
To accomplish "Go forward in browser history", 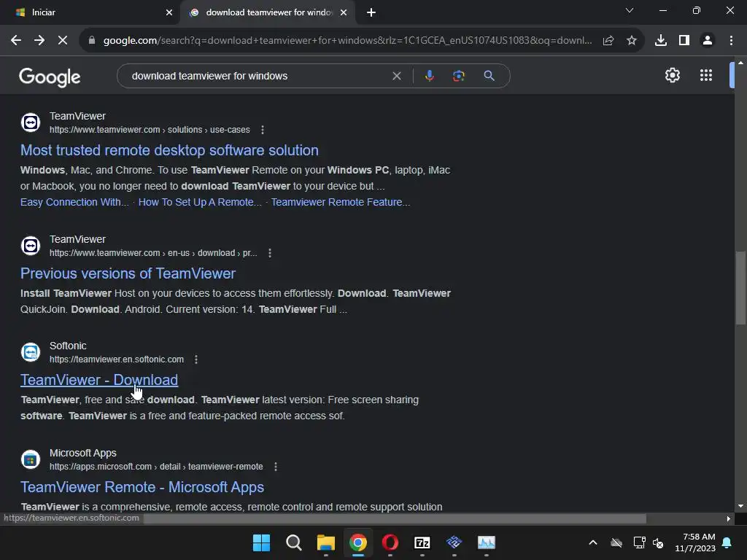I will [x=39, y=41].
